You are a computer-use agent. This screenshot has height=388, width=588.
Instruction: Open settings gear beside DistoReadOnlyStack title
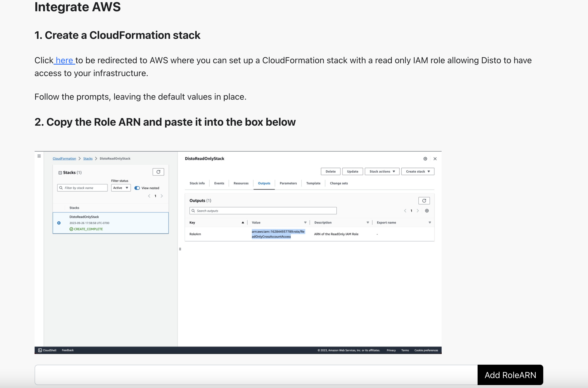pyautogui.click(x=425, y=159)
